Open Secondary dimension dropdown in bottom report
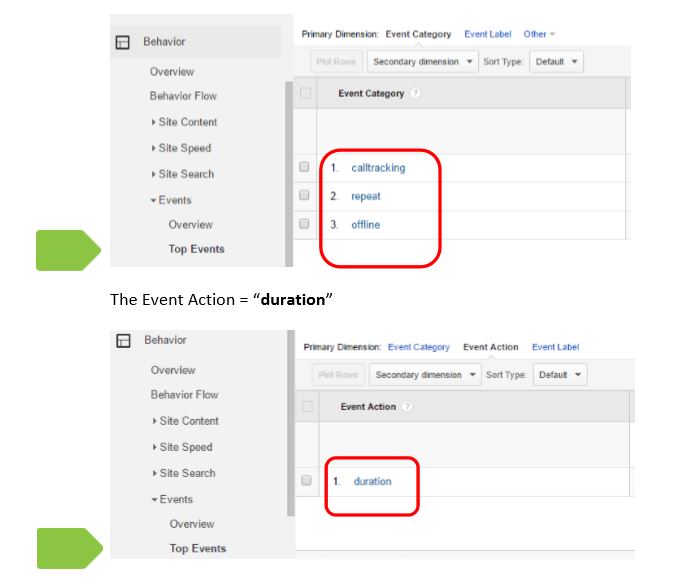The height and width of the screenshot is (585, 674). 425,375
